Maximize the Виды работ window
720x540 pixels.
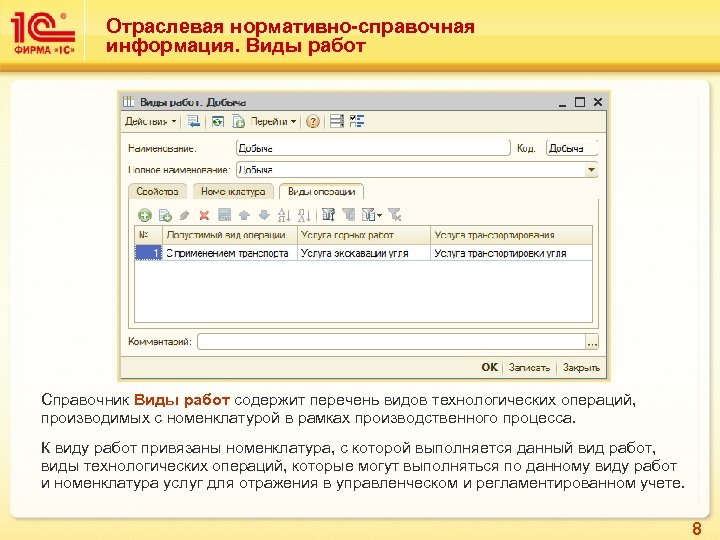click(x=580, y=102)
